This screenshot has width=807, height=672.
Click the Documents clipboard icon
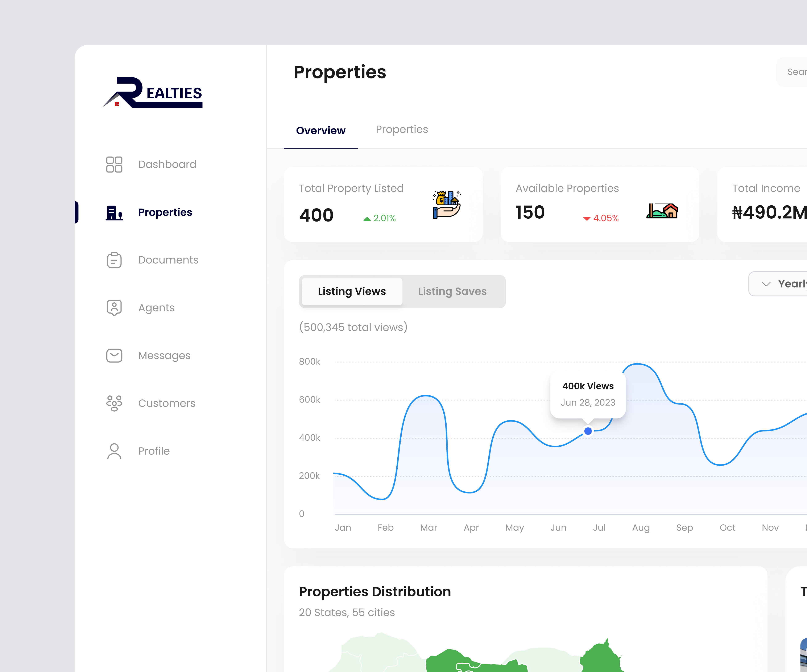[114, 260]
